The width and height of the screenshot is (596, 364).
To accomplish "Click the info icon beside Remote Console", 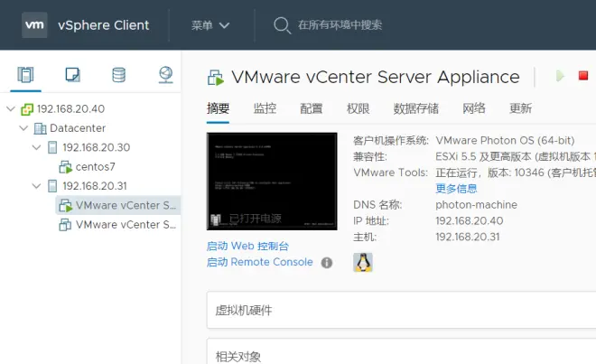I will (x=327, y=263).
